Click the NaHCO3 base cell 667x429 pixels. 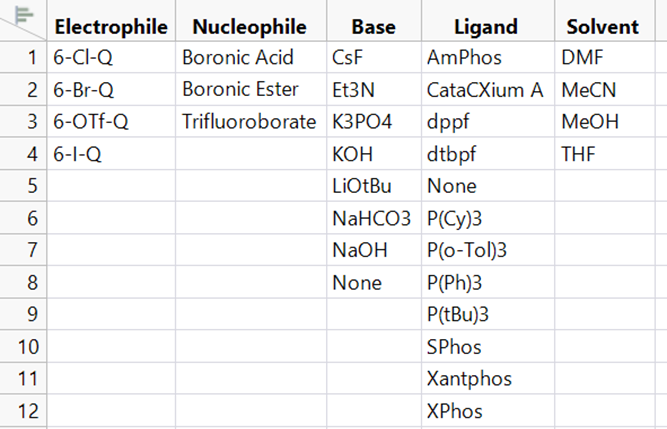[x=374, y=218]
